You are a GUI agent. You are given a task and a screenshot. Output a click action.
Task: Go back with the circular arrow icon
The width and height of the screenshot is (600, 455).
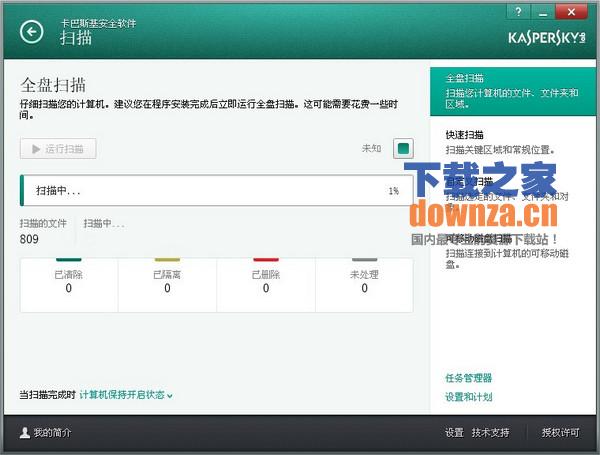point(31,32)
